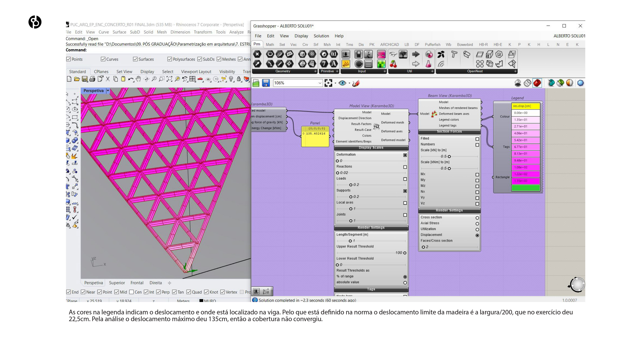This screenshot has height=362, width=644.
Task: Select the Utilization render setting
Action: click(477, 229)
